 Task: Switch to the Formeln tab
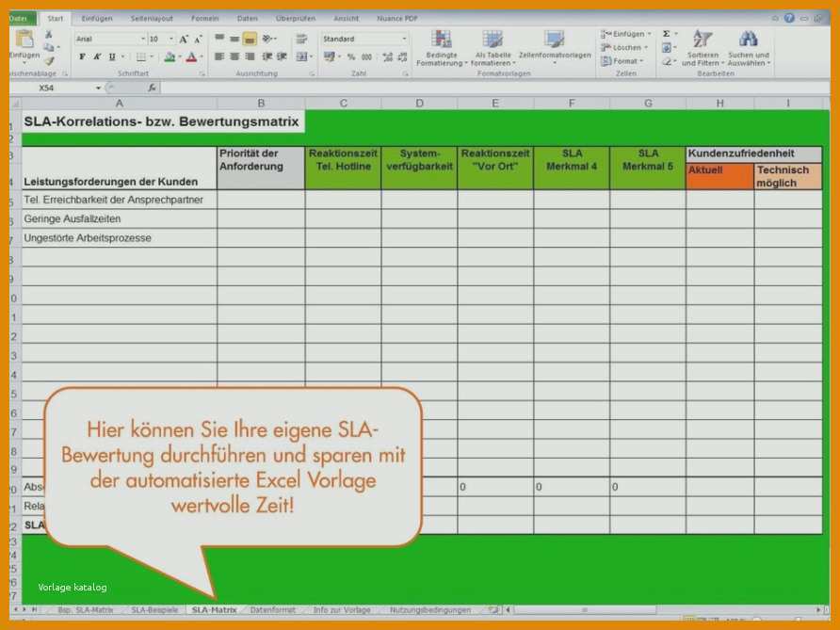click(205, 18)
